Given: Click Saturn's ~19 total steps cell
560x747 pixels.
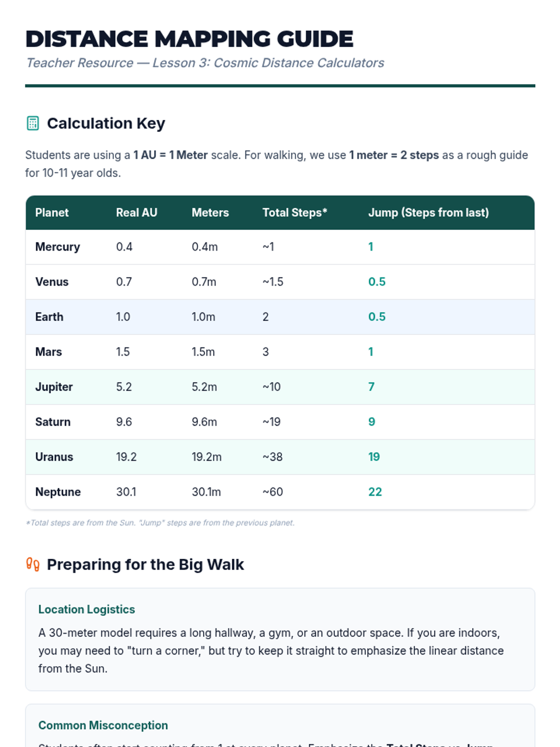Looking at the screenshot, I should click(271, 422).
